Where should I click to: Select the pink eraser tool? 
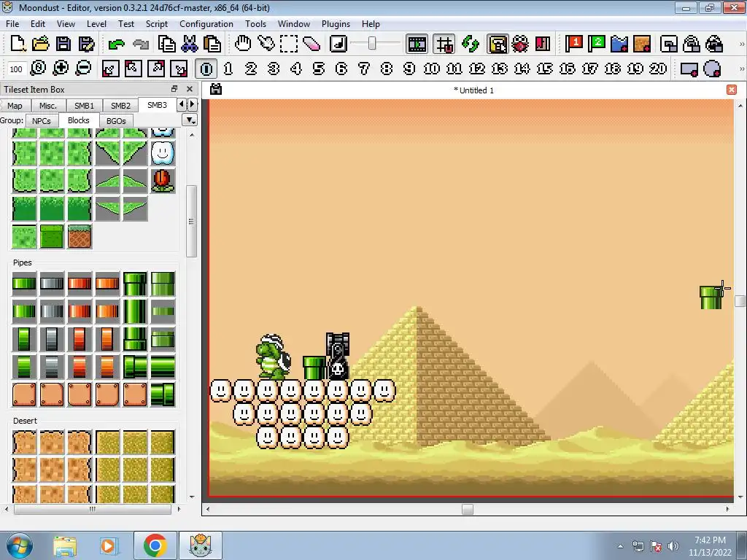coord(311,44)
